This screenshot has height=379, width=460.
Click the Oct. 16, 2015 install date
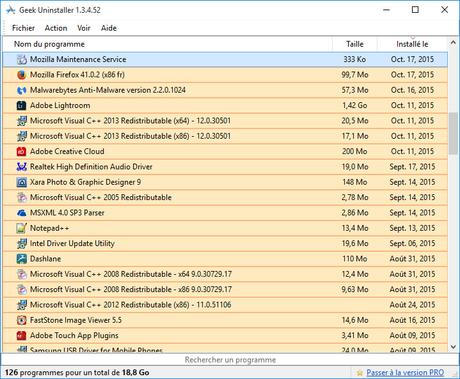pos(412,90)
